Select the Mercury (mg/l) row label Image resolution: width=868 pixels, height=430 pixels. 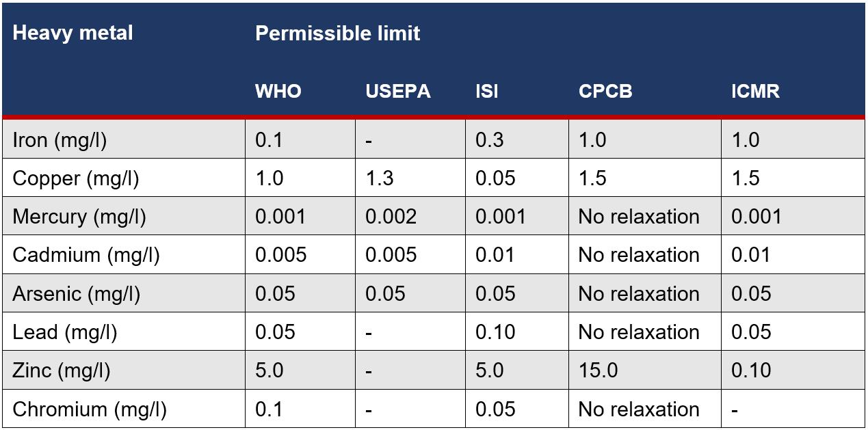click(79, 217)
